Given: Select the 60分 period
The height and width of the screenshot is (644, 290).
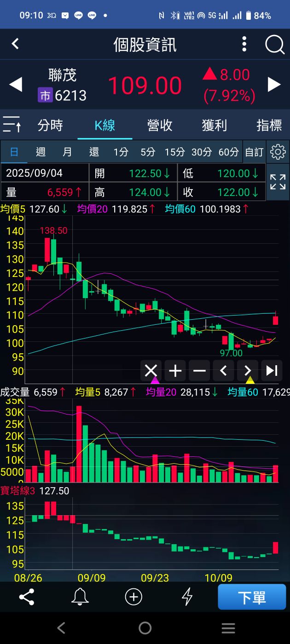Looking at the screenshot, I should tap(228, 152).
